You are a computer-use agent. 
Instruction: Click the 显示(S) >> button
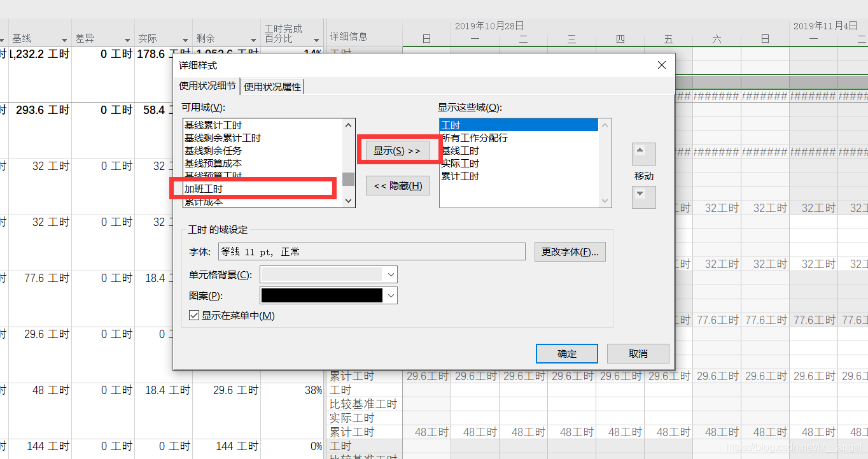click(397, 151)
